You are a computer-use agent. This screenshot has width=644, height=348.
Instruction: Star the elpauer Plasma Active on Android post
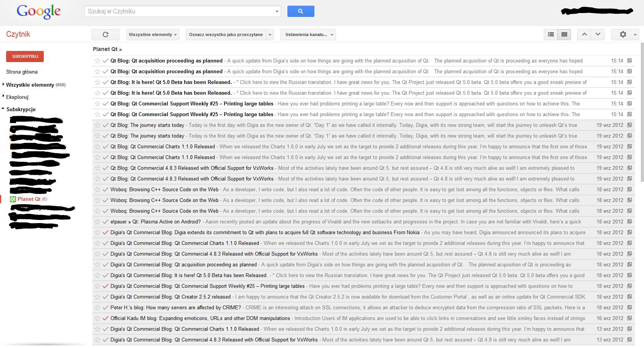(97, 222)
